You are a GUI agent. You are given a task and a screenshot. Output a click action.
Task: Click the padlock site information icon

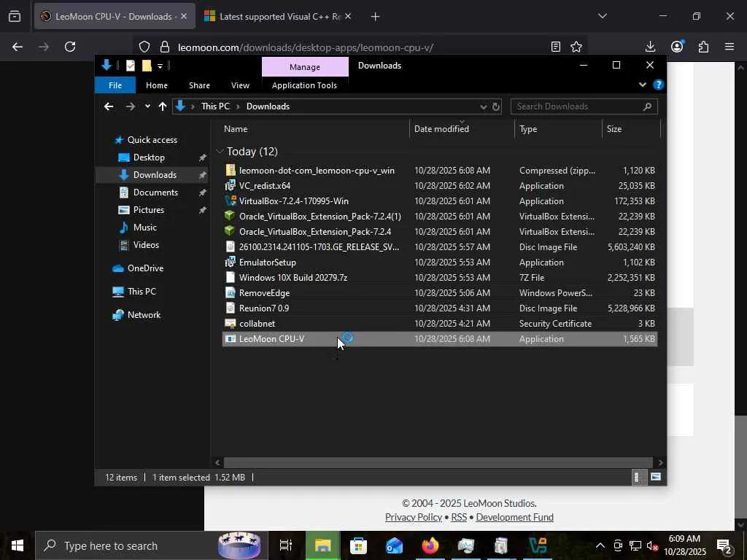[x=165, y=47]
